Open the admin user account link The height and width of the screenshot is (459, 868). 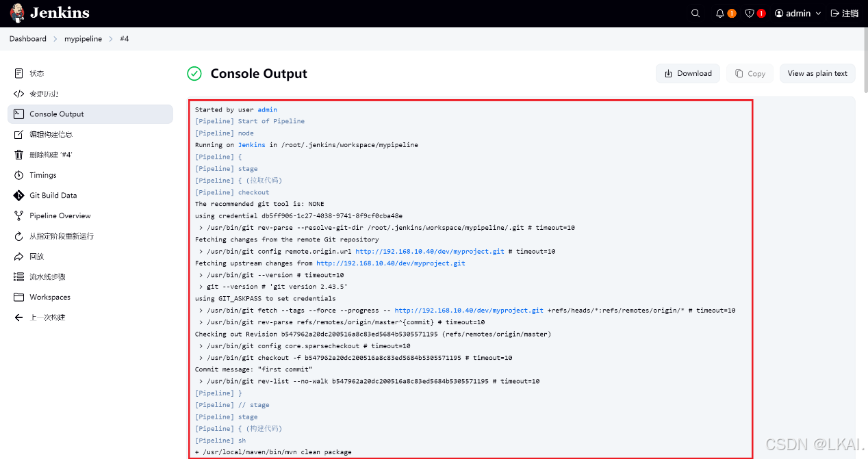click(793, 13)
